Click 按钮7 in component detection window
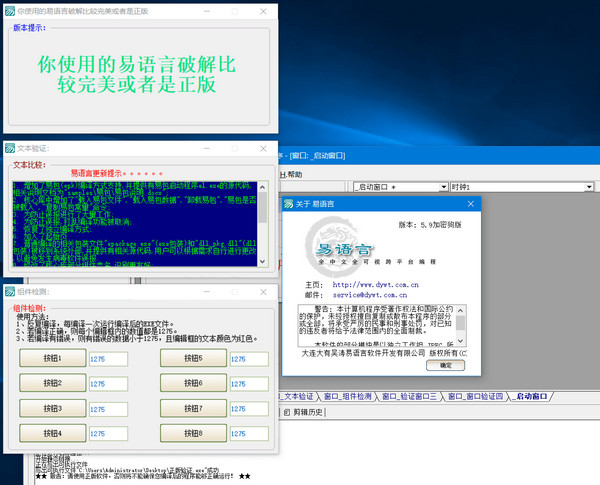600x485 pixels. click(193, 408)
